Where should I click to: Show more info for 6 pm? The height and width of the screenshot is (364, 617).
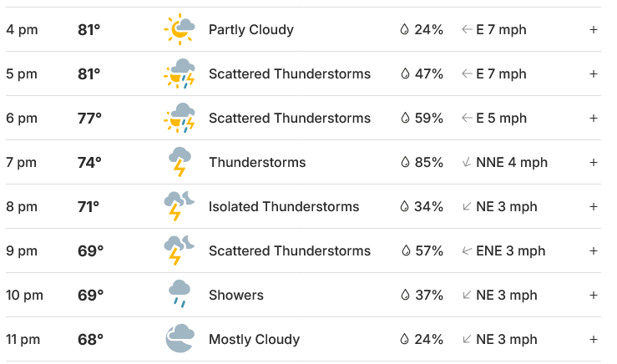(594, 118)
